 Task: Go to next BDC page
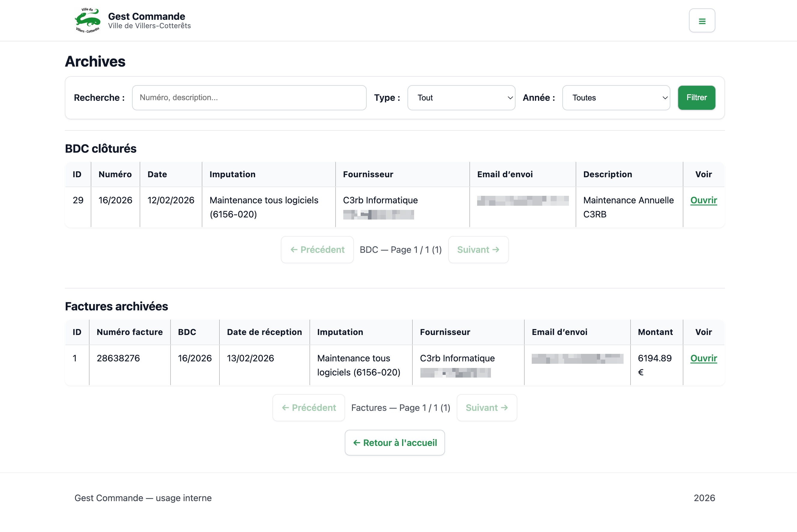(478, 250)
